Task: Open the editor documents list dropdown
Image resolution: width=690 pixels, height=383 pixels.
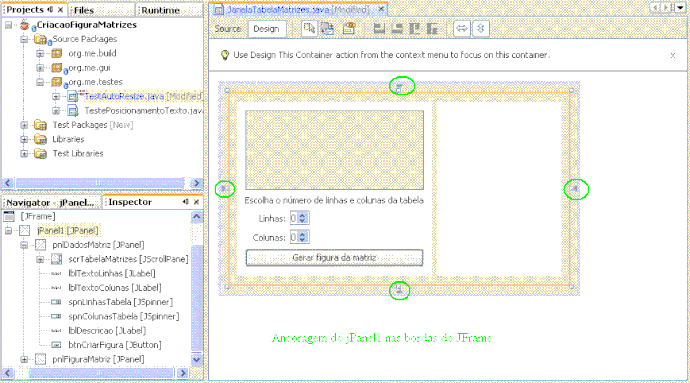Action: [x=680, y=8]
